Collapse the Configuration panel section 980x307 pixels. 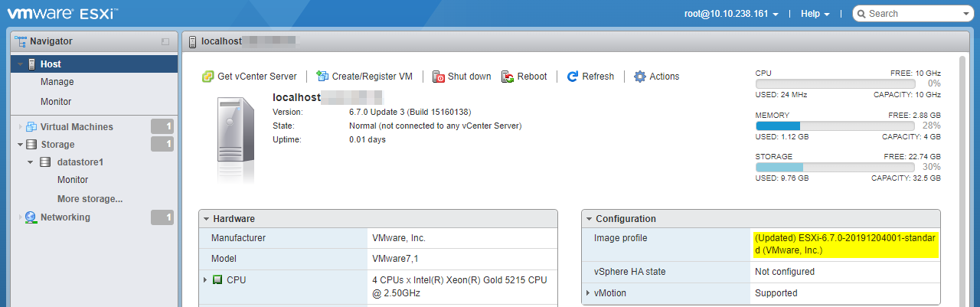tap(588, 219)
